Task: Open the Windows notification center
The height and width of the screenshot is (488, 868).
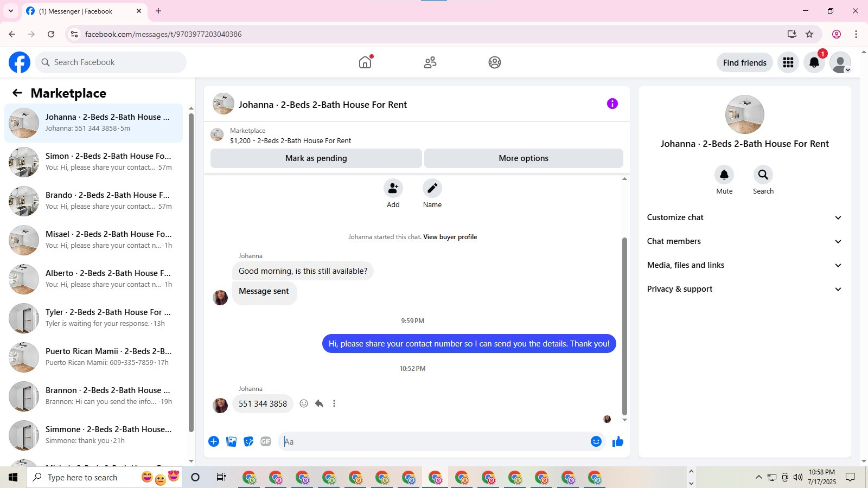Action: tap(850, 477)
